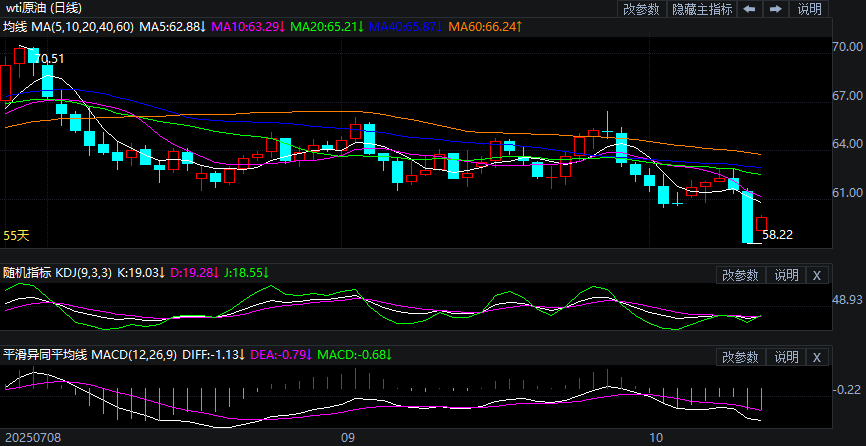Open 改参数 for the KDJ indicator

click(741, 275)
